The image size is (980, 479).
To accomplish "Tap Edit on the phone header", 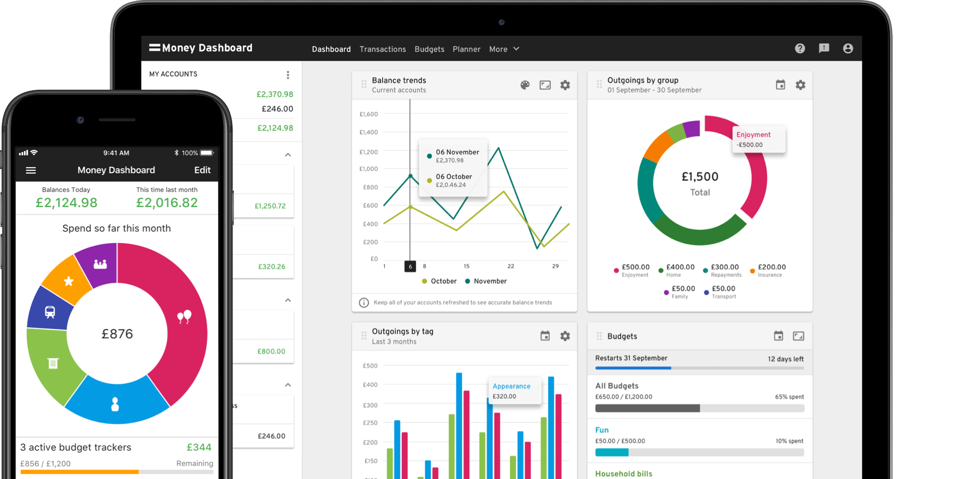I will [x=202, y=171].
